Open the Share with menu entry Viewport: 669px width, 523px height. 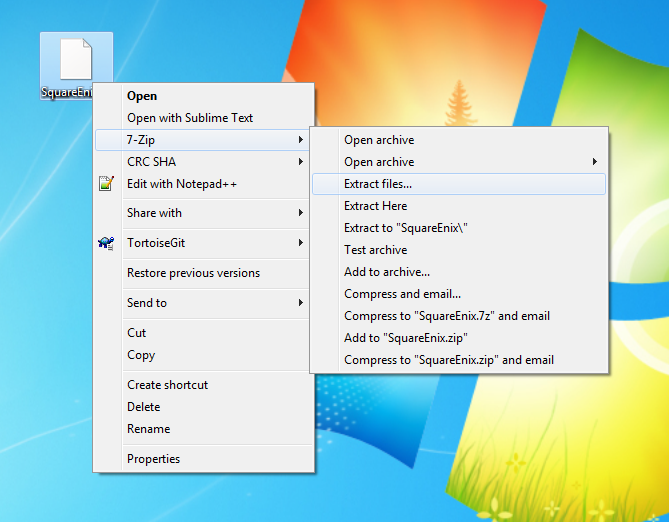(204, 212)
